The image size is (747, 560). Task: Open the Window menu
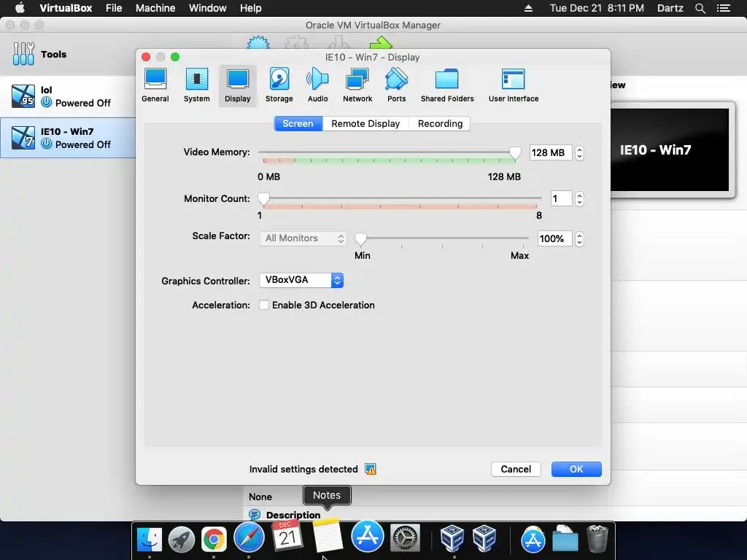[208, 8]
